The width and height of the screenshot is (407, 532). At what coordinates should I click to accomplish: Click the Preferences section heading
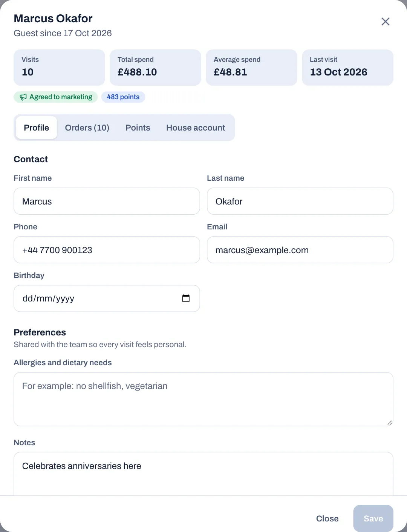[x=40, y=332]
